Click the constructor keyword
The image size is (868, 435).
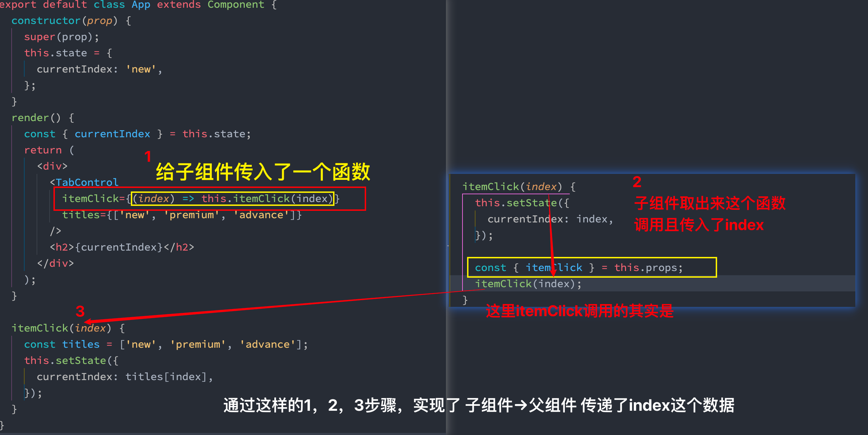[x=46, y=21]
